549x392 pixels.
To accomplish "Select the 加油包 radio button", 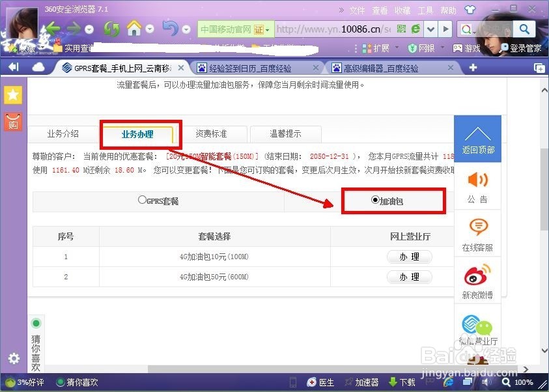I will [x=375, y=200].
